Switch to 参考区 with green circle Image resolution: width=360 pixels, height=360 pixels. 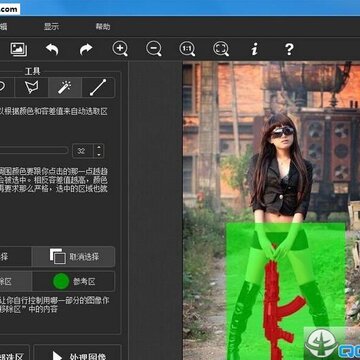click(x=73, y=282)
